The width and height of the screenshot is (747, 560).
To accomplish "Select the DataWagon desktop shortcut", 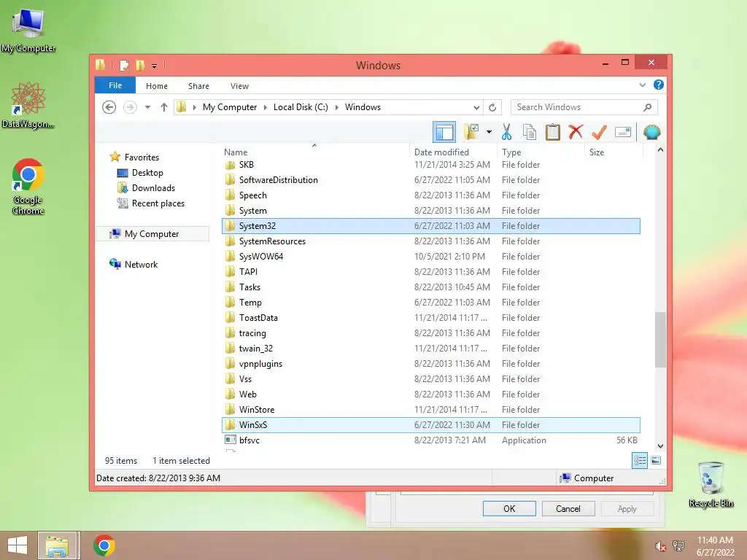I will tap(28, 105).
